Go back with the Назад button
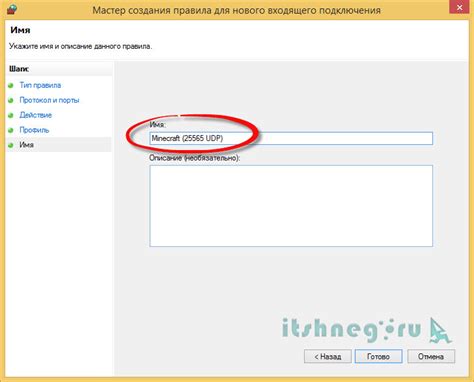474x382 pixels. [328, 356]
